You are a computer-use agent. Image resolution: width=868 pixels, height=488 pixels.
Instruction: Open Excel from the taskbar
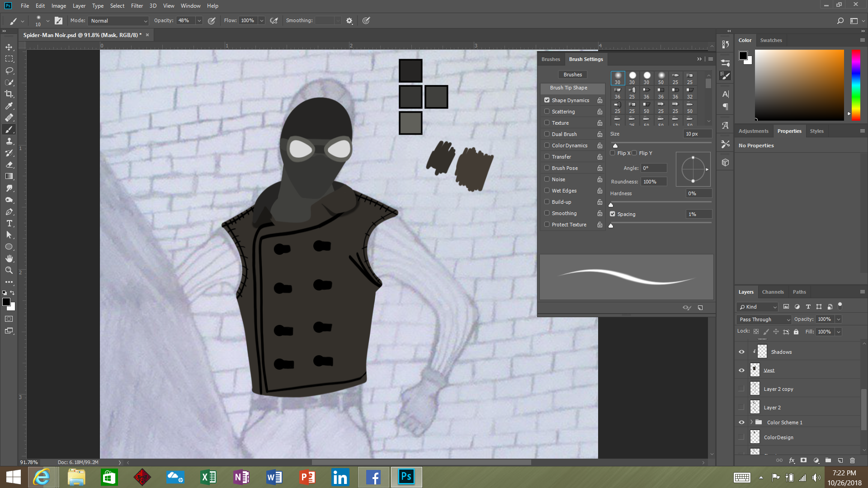pyautogui.click(x=208, y=477)
